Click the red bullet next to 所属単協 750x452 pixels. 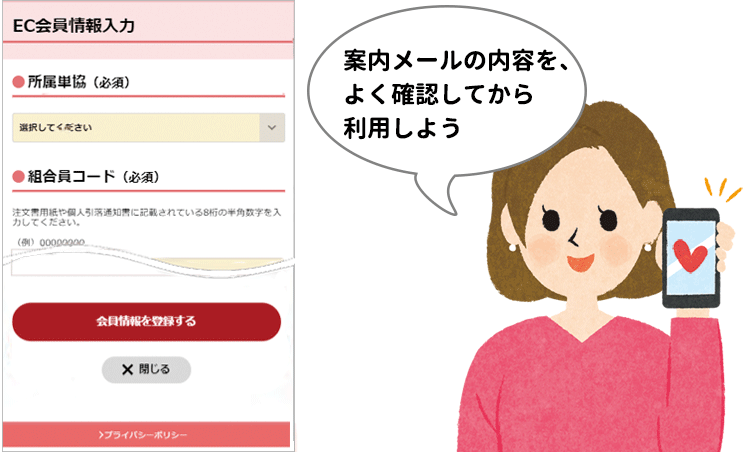[x=19, y=82]
